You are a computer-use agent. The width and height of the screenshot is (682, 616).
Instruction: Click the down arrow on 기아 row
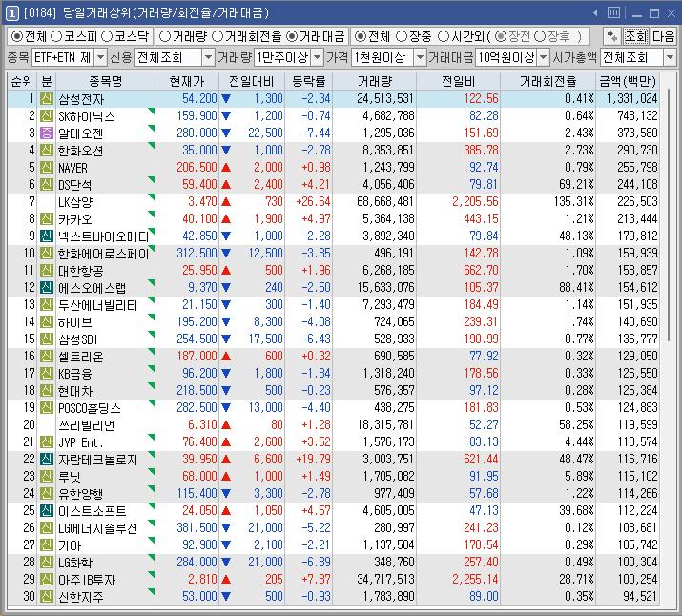[226, 544]
